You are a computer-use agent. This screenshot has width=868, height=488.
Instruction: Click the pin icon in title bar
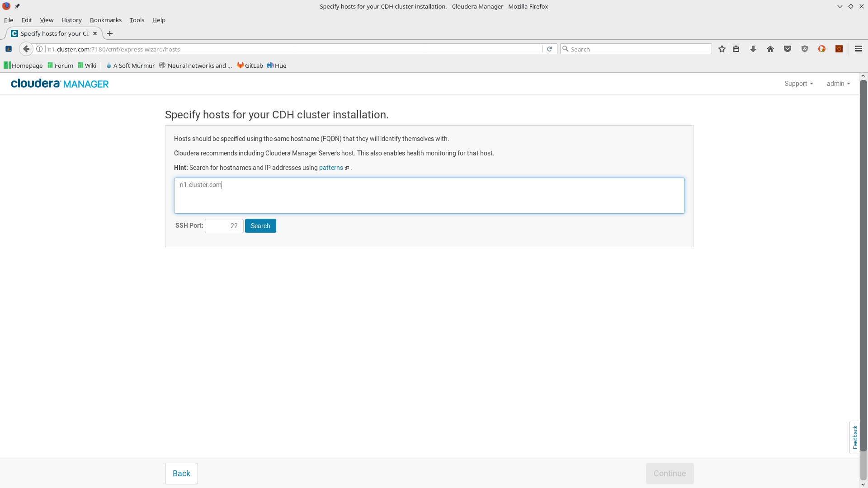click(x=17, y=6)
